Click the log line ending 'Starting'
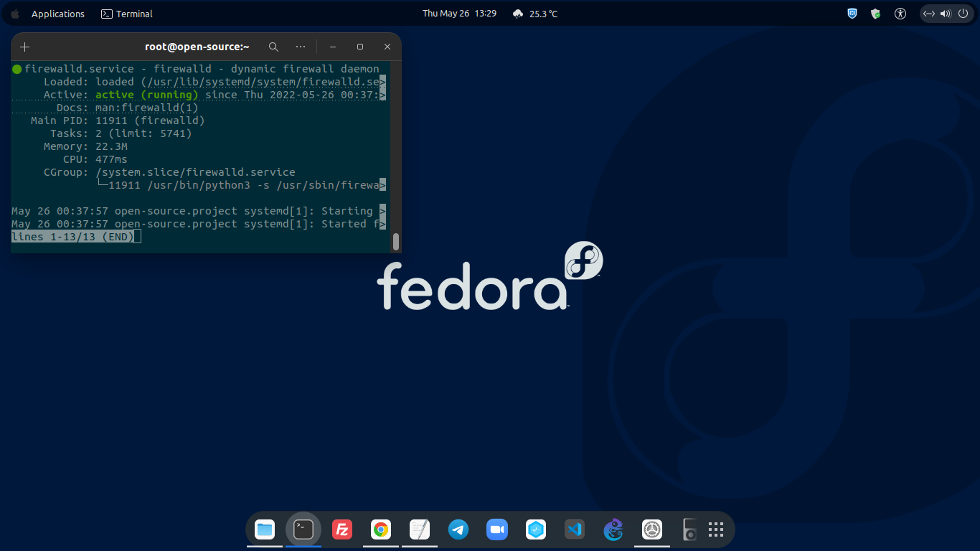The height and width of the screenshot is (551, 980). [199, 211]
